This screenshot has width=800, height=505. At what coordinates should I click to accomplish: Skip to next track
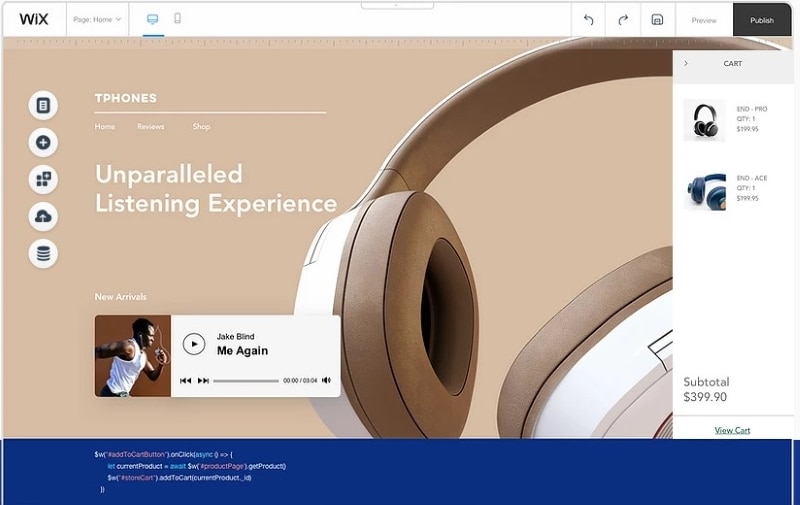click(x=203, y=381)
